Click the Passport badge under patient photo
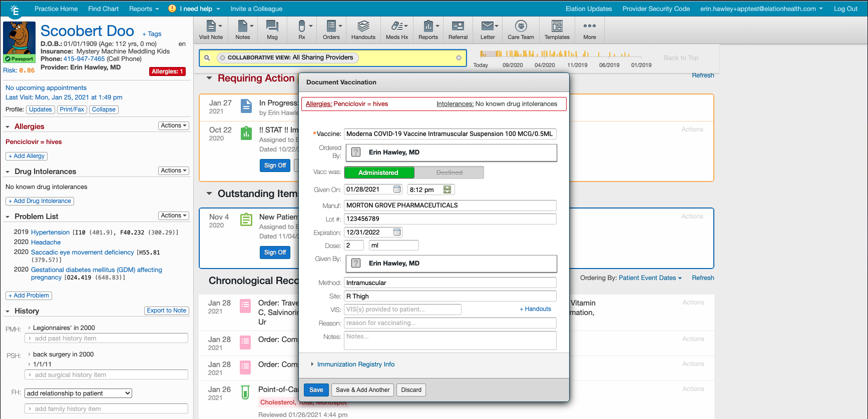Screen dimensions: 868x419 point(19,58)
